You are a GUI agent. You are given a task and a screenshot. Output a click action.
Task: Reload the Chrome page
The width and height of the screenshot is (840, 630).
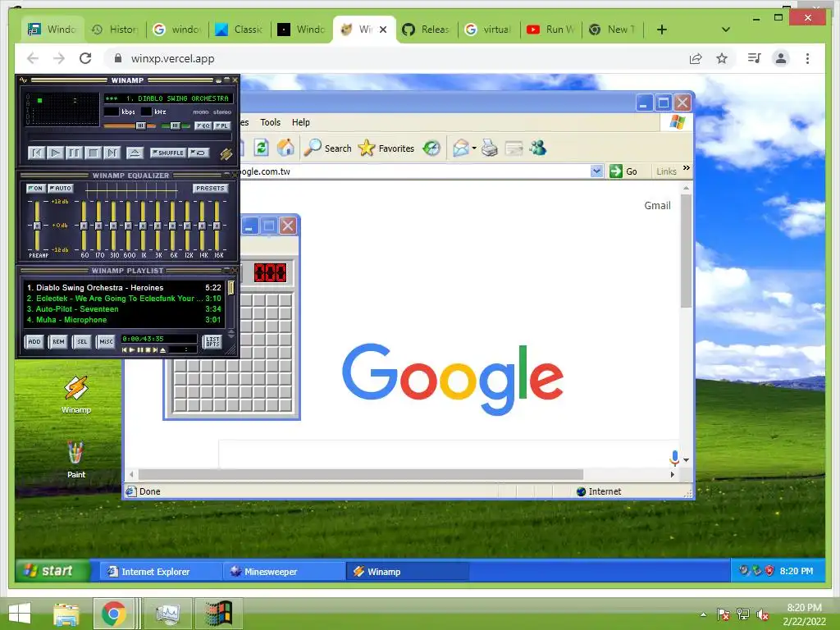pos(85,58)
